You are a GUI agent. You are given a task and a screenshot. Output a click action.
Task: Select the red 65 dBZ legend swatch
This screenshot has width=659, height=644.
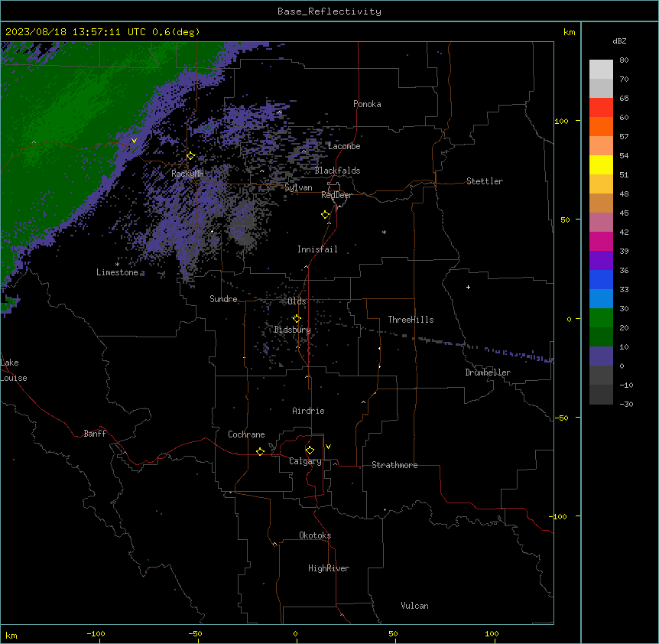[x=601, y=107]
